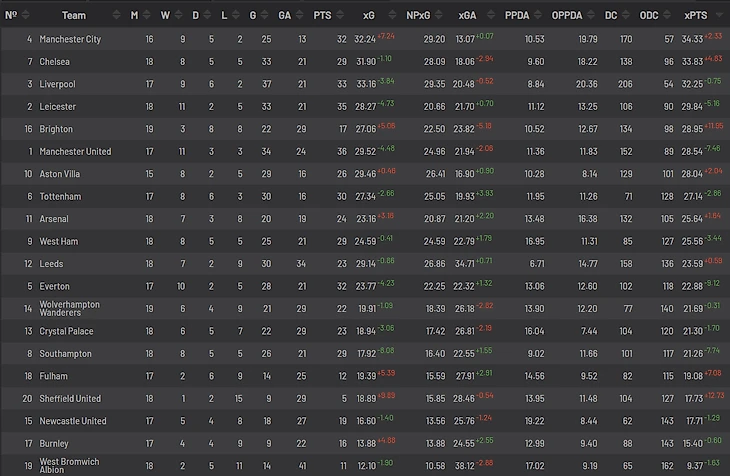
Task: Select Liverpool in the team list
Action: pyautogui.click(x=57, y=84)
